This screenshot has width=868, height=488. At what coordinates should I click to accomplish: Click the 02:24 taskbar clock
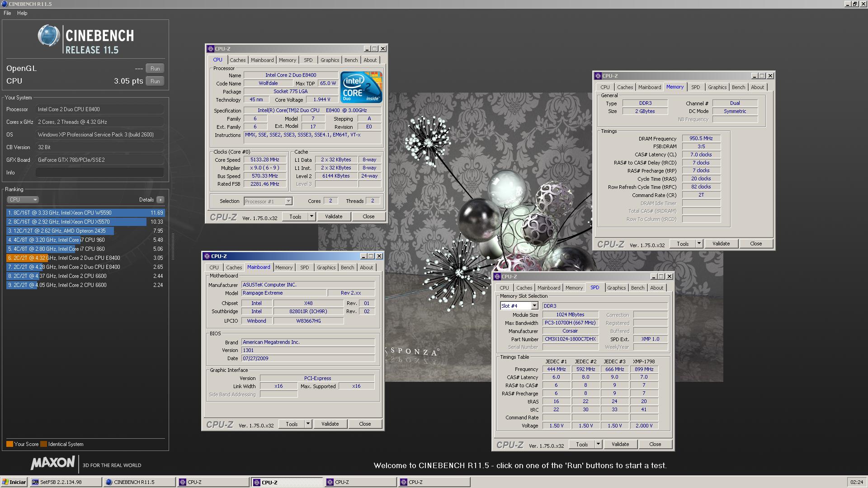(x=856, y=482)
